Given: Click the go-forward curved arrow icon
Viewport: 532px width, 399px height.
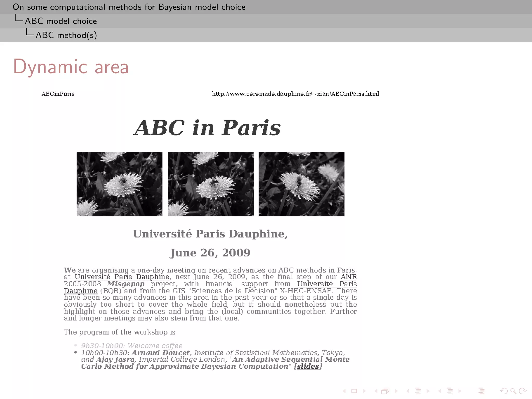Looking at the screenshot, I should pyautogui.click(x=523, y=391).
